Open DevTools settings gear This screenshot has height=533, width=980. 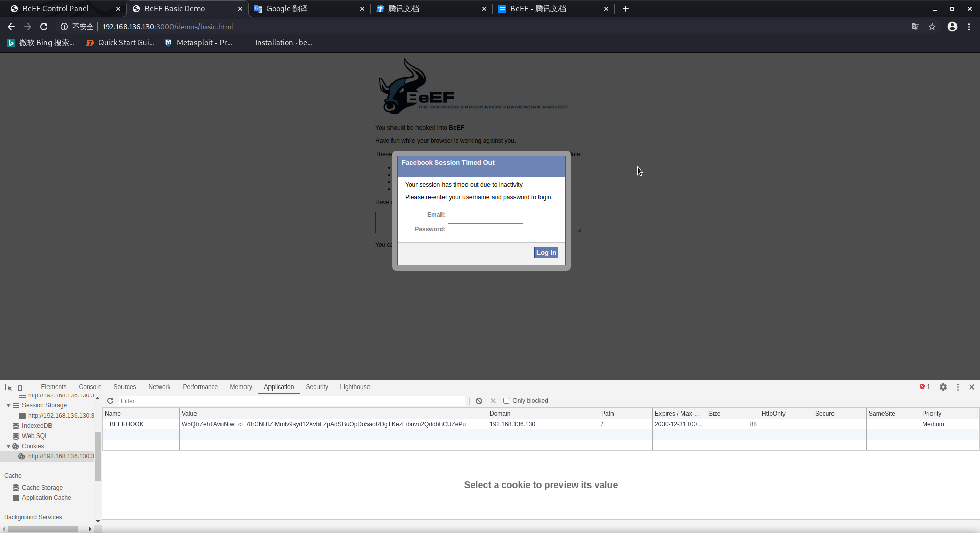pos(943,387)
